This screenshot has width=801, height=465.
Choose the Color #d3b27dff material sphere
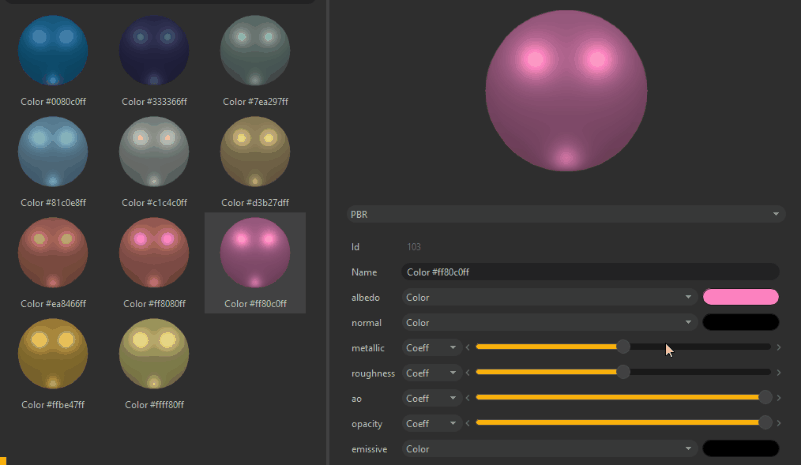click(255, 152)
